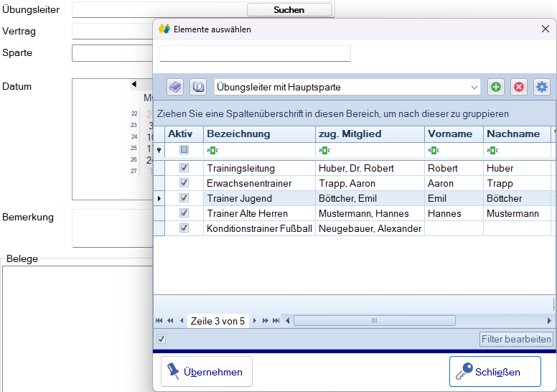The image size is (557, 392).
Task: Click the red X delete icon
Action: (518, 87)
